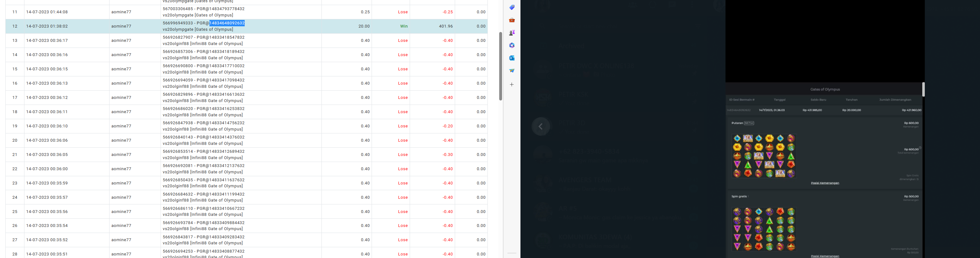Viewport: 980px width, 258px height.
Task: Click the -0.25 loss amount in row 11
Action: [x=447, y=12]
